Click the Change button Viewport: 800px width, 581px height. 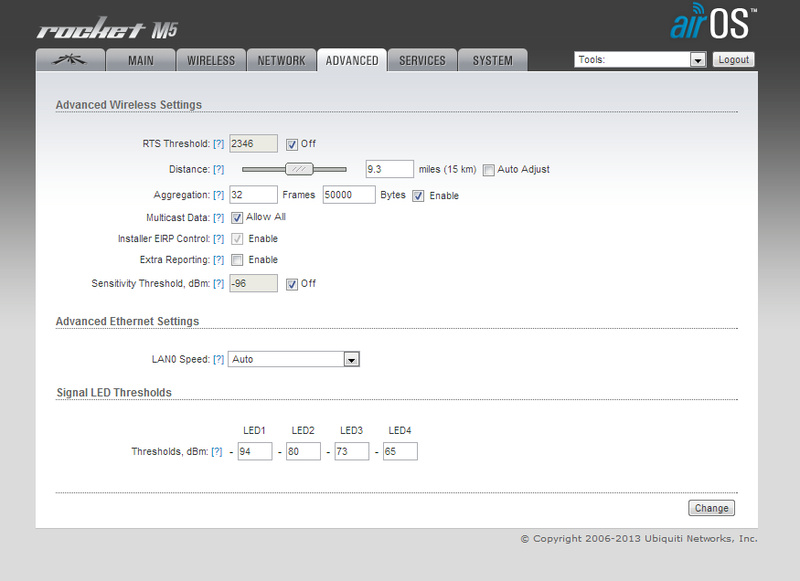711,508
